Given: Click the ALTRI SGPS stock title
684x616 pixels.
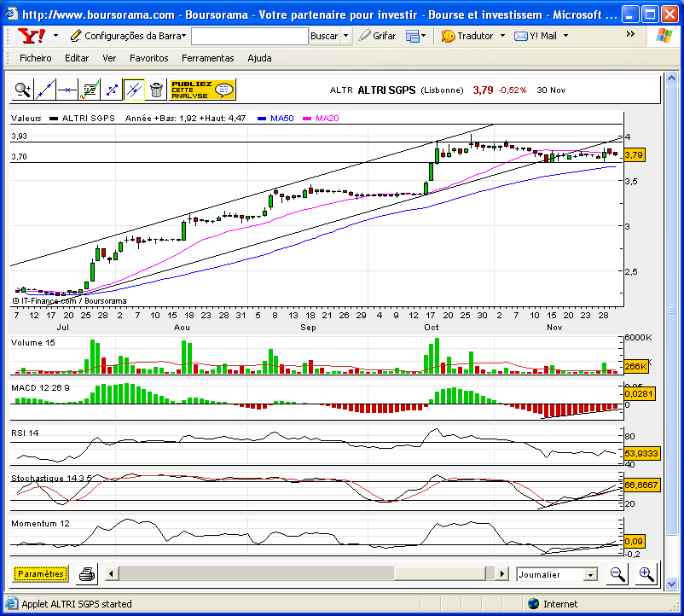Looking at the screenshot, I should (x=386, y=90).
